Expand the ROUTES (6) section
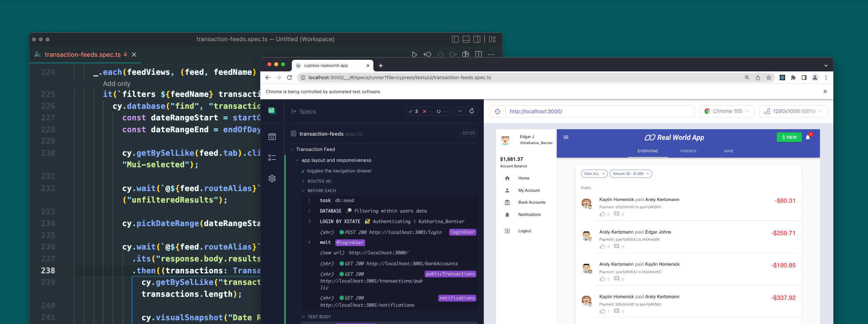This screenshot has height=324, width=868. click(x=303, y=181)
